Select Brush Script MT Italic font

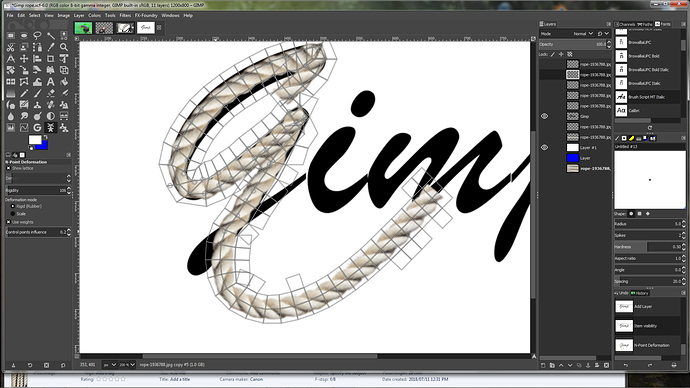click(x=647, y=97)
